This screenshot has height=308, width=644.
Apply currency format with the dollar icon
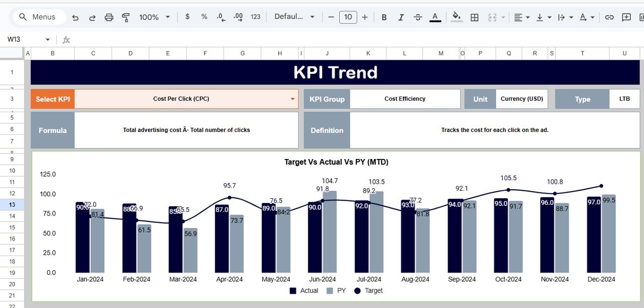(187, 17)
